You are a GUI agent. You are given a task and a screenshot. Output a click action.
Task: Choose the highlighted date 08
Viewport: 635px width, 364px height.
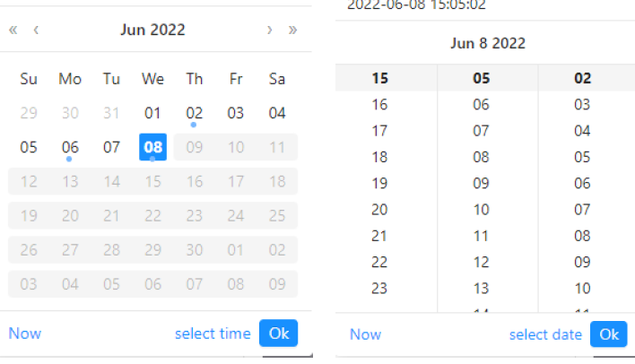(152, 147)
